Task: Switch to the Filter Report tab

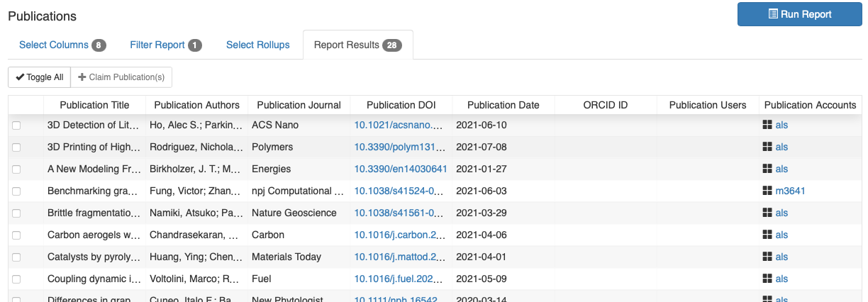Action: [166, 45]
